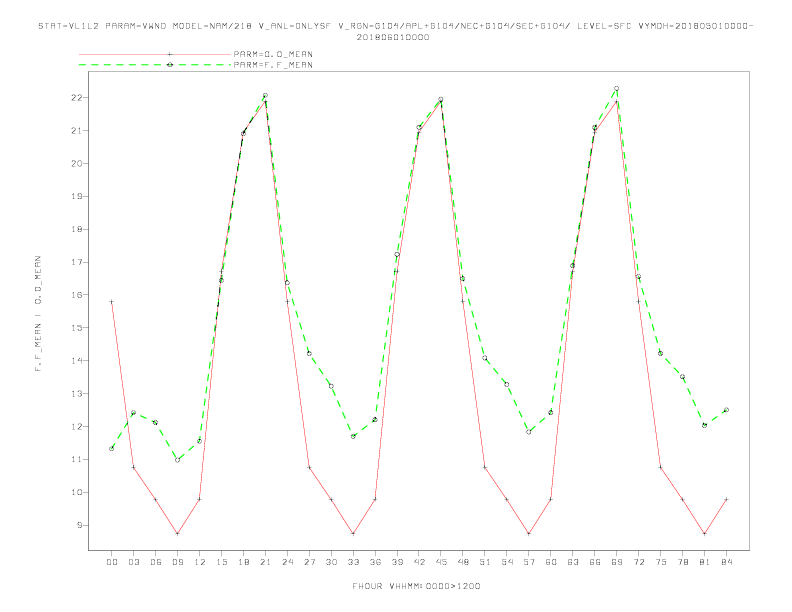Viewport: 792px width, 612px height.
Task: Click the x-axis tick label 15
Action: [221, 562]
